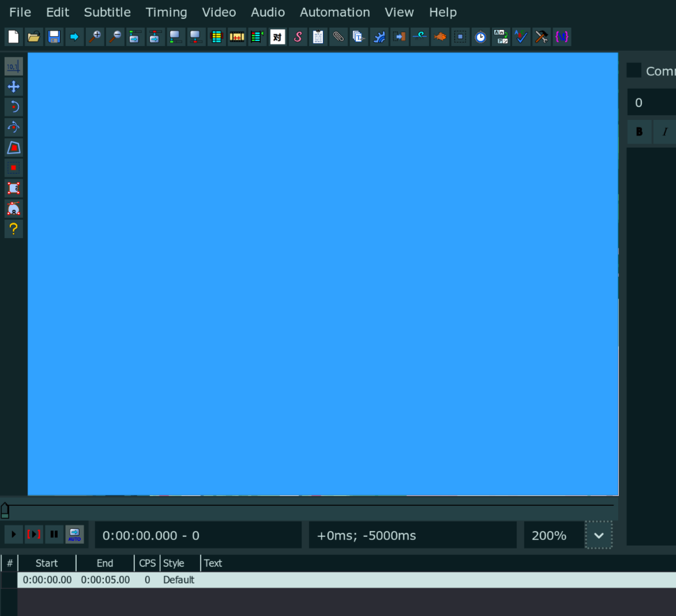Play the video
676x616 pixels.
click(13, 535)
